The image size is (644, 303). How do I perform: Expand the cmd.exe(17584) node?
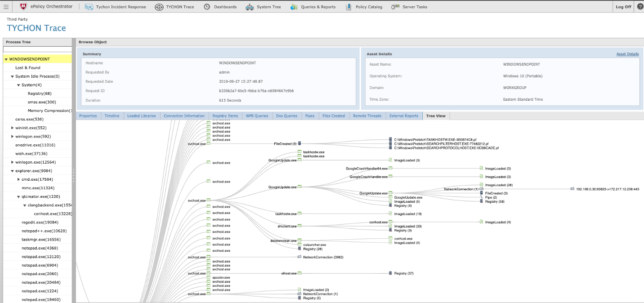pos(19,179)
